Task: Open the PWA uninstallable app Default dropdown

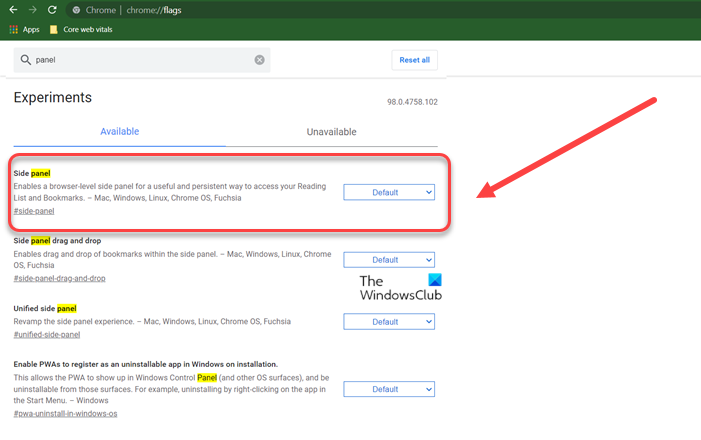Action: coord(389,389)
